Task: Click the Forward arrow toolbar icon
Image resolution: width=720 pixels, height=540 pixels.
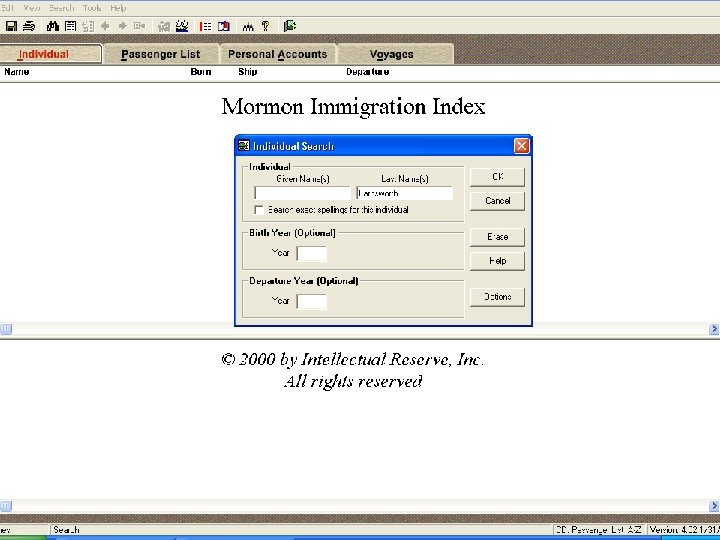Action: click(123, 26)
